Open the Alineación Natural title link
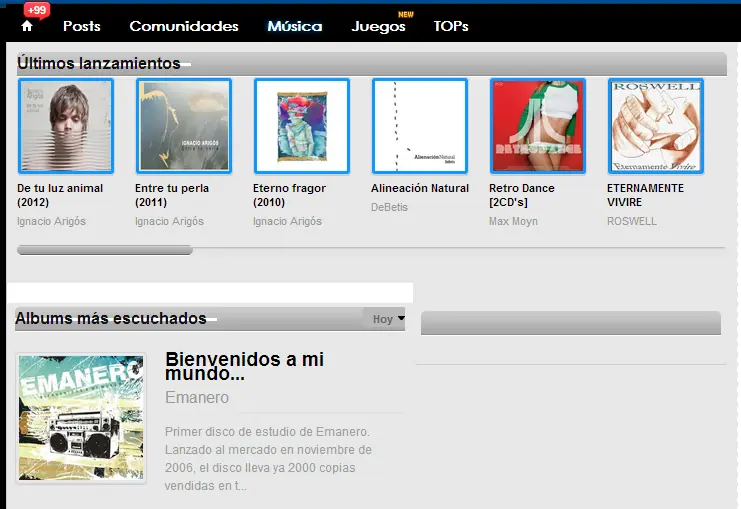This screenshot has width=741, height=509. click(x=420, y=188)
